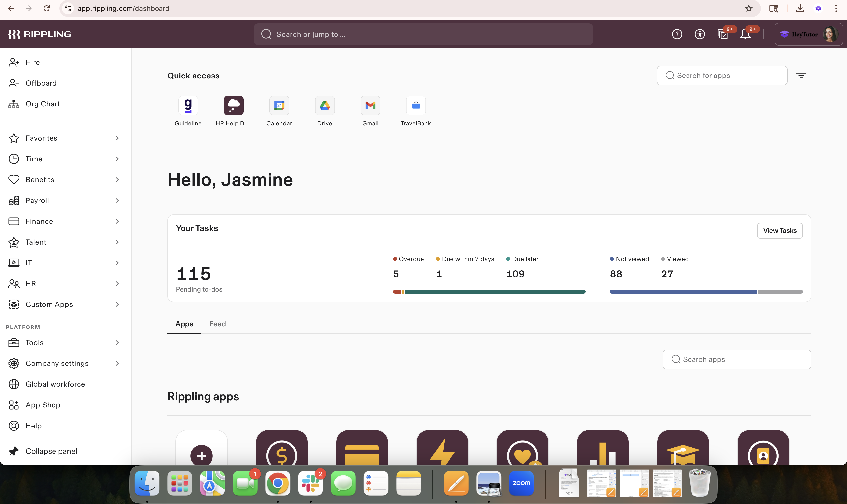Click the accessibility icon in header
Screen dimensions: 847x504
[x=700, y=34]
